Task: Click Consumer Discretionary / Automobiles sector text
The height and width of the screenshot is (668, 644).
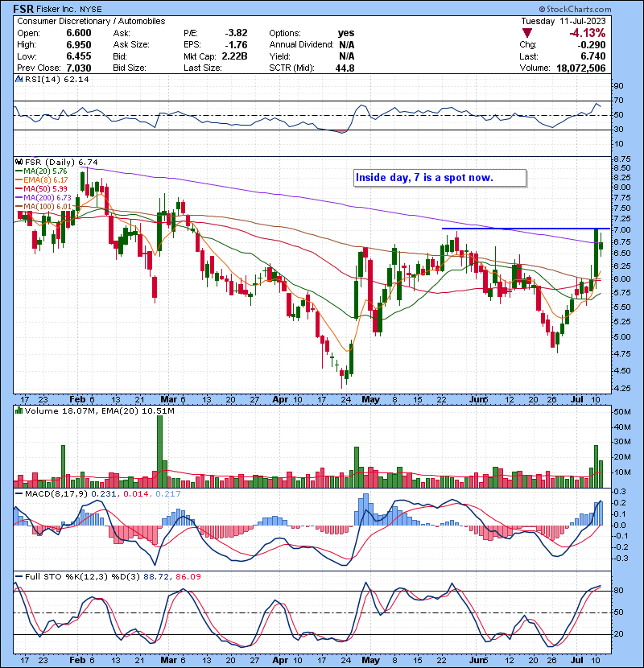Action: click(91, 21)
